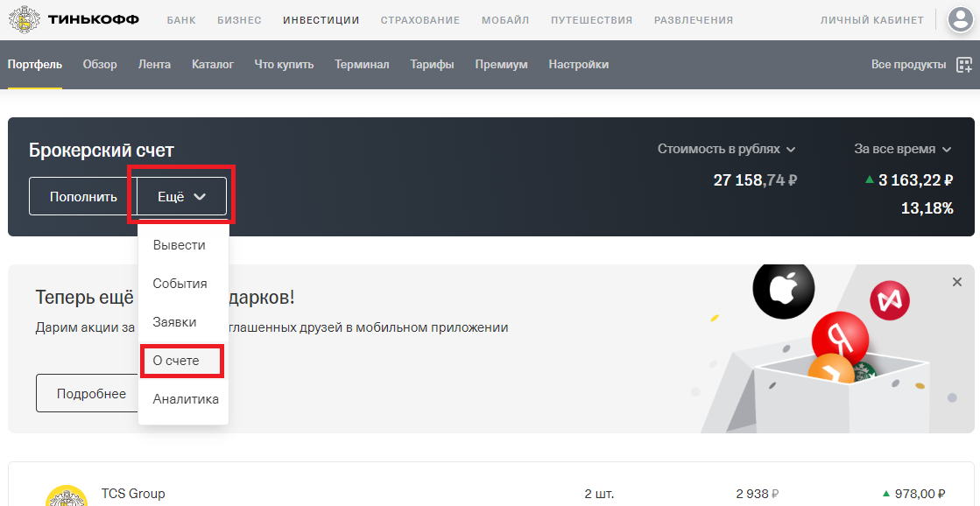980x506 pixels.
Task: Open the Мобайл section
Action: tap(505, 21)
